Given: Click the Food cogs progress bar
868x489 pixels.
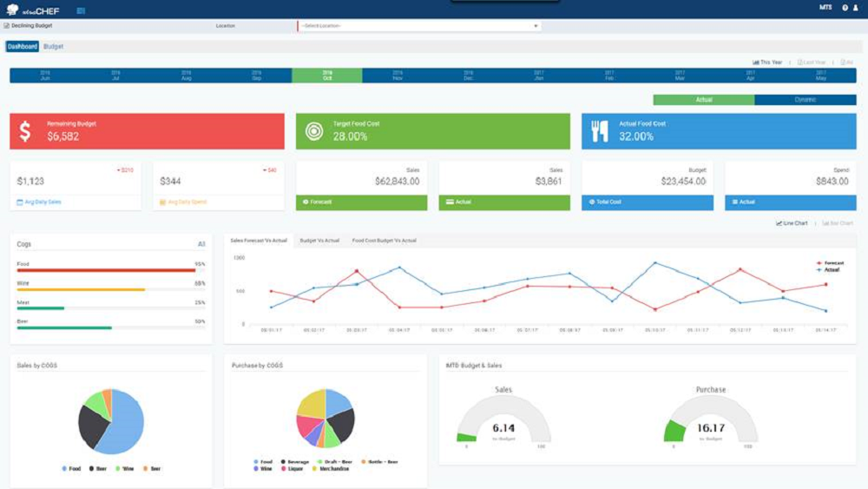Looking at the screenshot, I should 111,270.
